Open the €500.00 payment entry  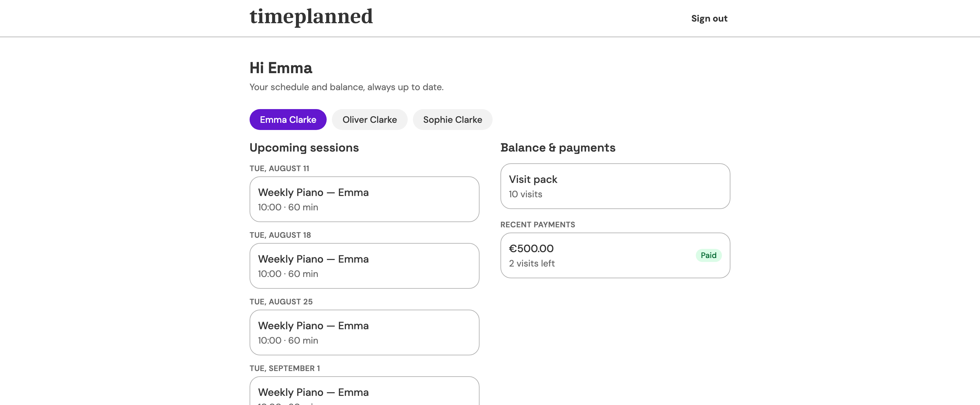(615, 255)
